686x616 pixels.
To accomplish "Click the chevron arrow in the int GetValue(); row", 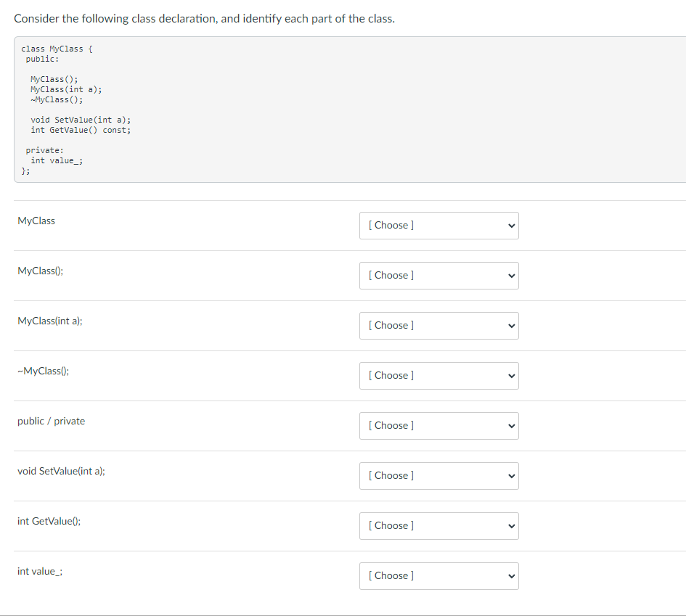I will pos(511,526).
